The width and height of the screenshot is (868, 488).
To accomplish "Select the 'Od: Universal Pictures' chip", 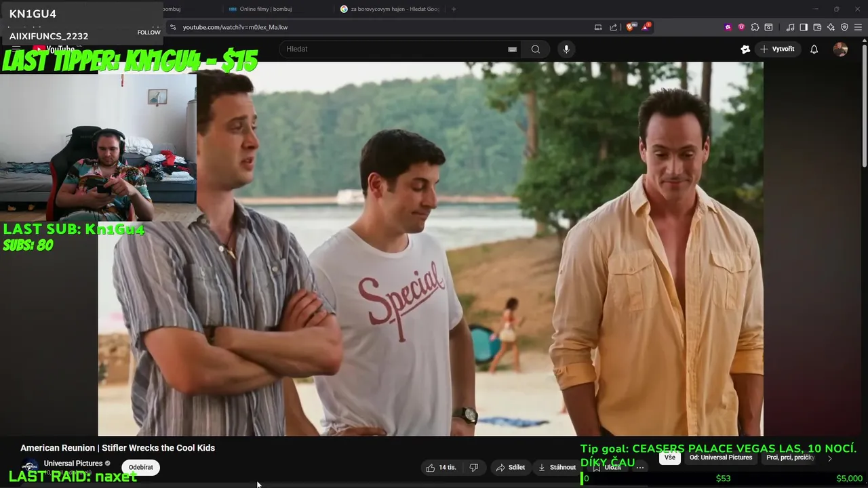I will [721, 457].
